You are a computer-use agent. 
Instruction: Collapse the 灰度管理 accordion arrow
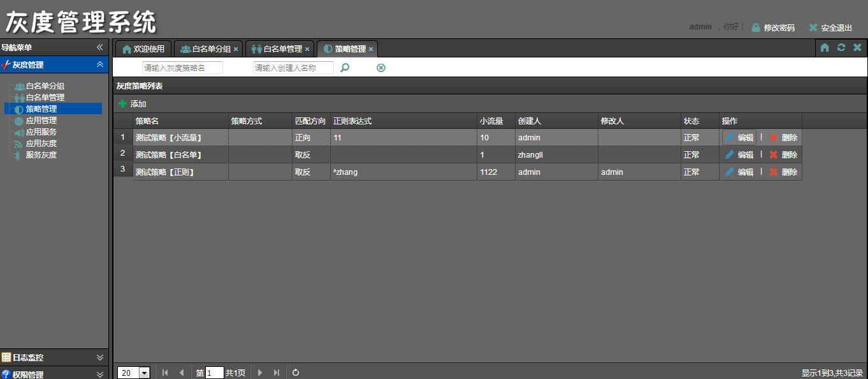point(99,64)
